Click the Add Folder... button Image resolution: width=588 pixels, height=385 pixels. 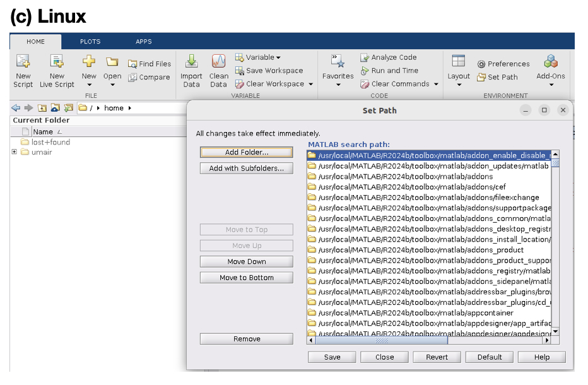pyautogui.click(x=247, y=152)
